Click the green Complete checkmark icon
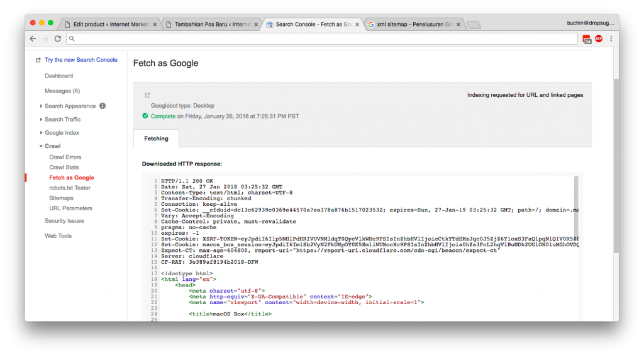Viewport: 644px width, 357px height. [145, 116]
